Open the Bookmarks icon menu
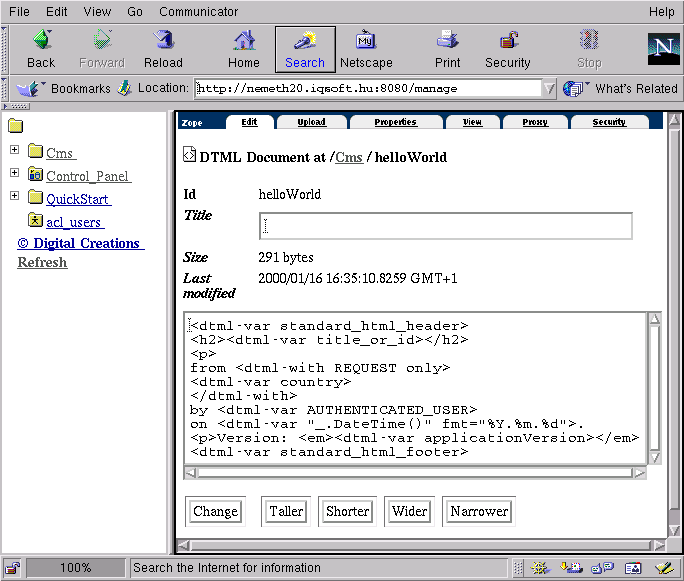Viewport: 684px width, 581px height. pyautogui.click(x=30, y=89)
